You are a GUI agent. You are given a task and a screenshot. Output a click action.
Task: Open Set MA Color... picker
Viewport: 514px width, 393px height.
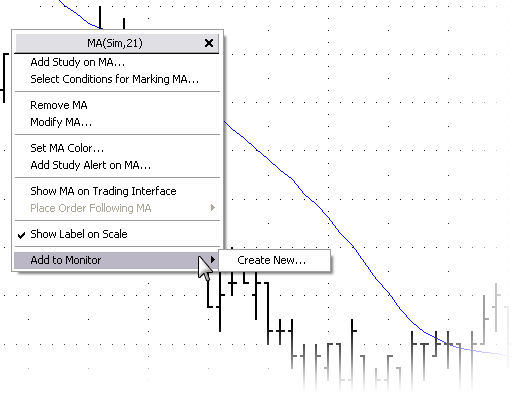[x=67, y=148]
